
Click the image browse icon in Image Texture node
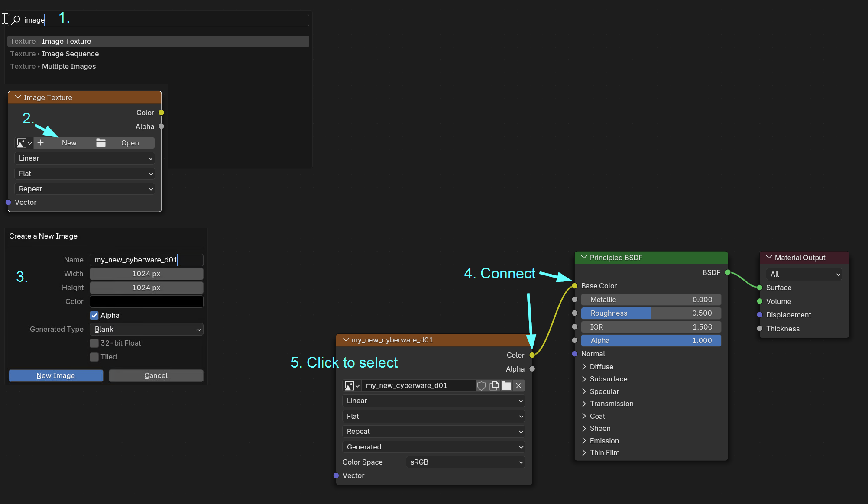coord(24,143)
